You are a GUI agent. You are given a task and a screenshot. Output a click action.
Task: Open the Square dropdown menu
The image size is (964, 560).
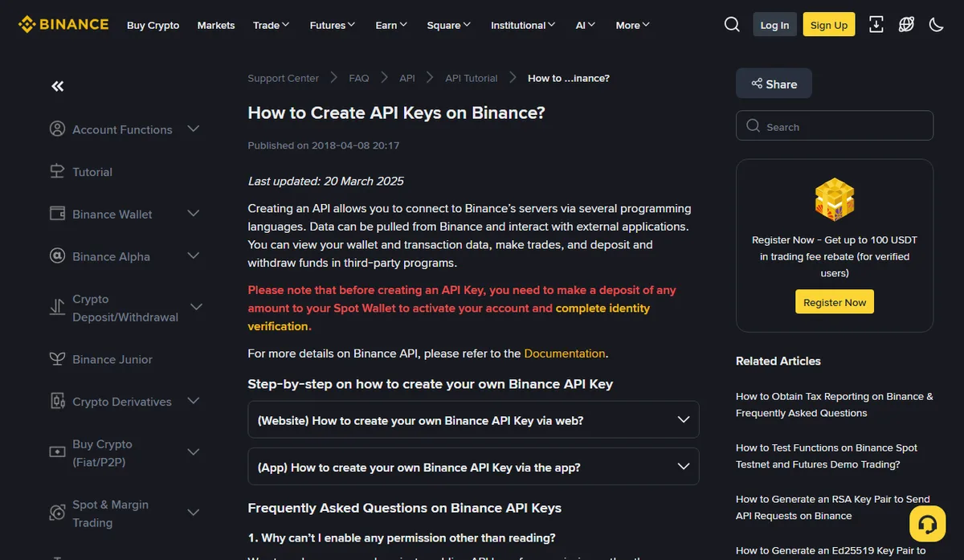(449, 25)
